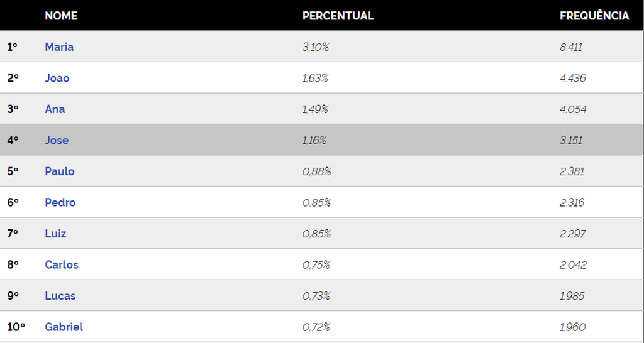This screenshot has width=644, height=343.
Task: Open the Joao name link
Action: tap(57, 79)
